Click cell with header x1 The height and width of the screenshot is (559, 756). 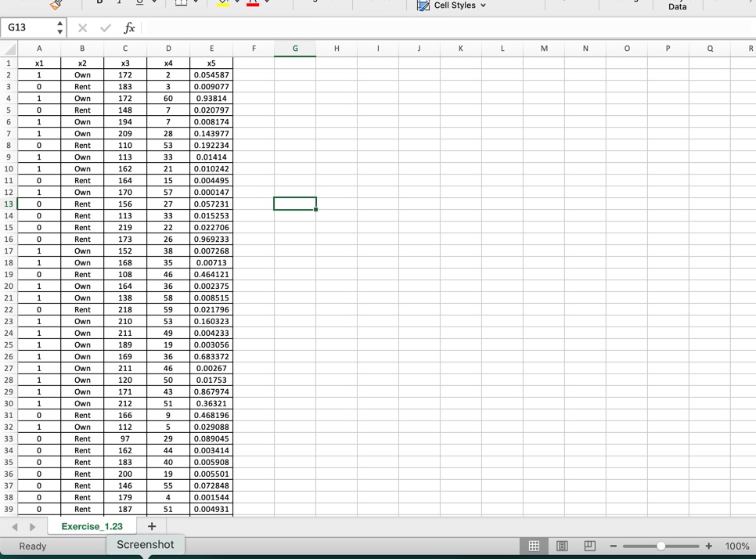(x=39, y=63)
